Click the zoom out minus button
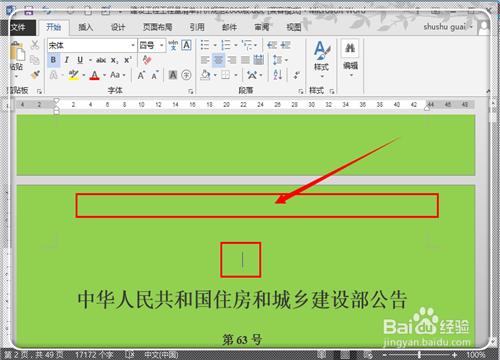 384,355
